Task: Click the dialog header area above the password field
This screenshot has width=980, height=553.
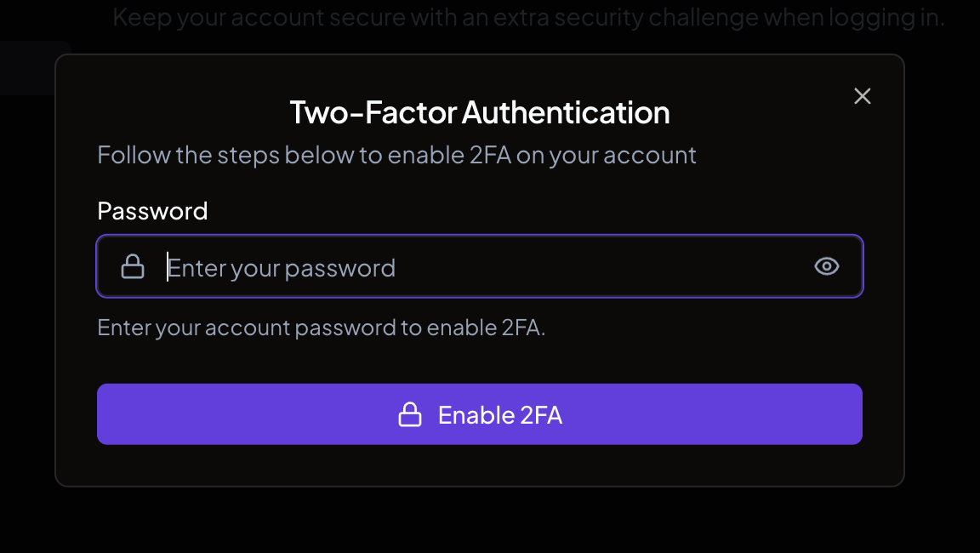Action: [480, 132]
